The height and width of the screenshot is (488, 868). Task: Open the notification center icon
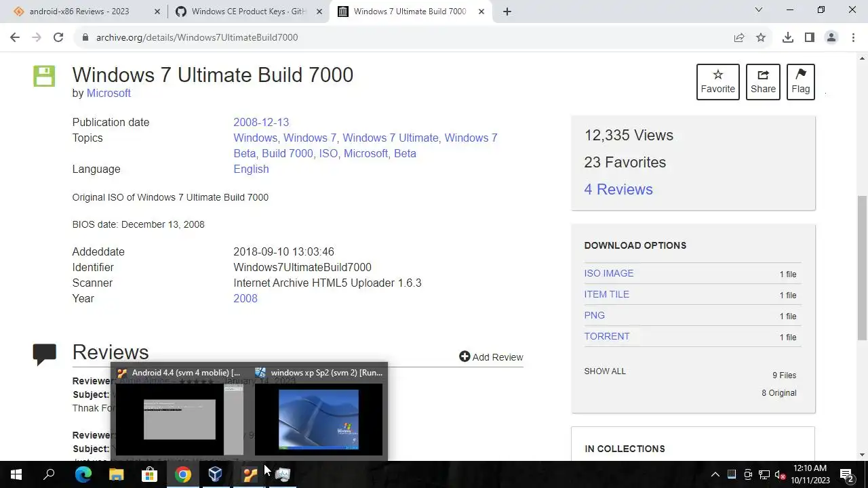coord(846,474)
